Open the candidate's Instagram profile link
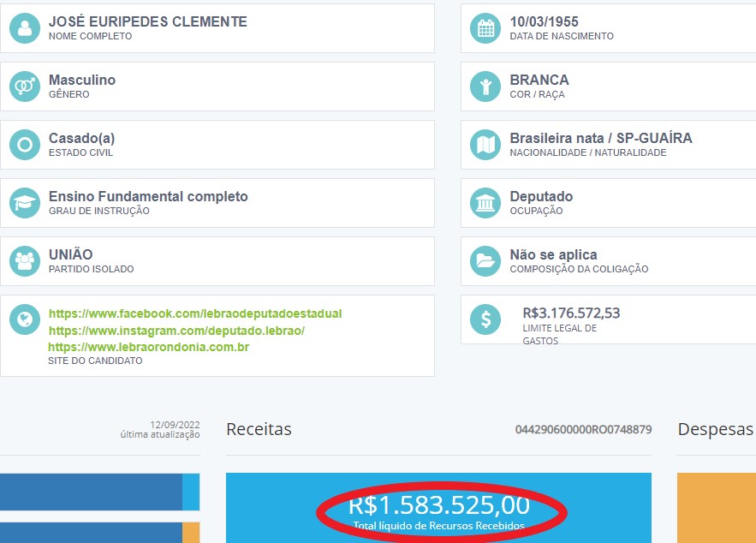 tap(176, 331)
